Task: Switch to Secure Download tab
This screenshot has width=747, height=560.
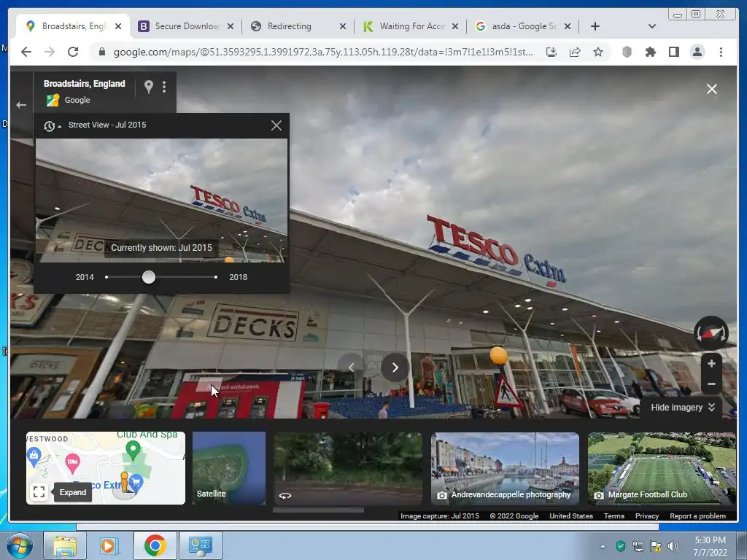Action: (185, 26)
